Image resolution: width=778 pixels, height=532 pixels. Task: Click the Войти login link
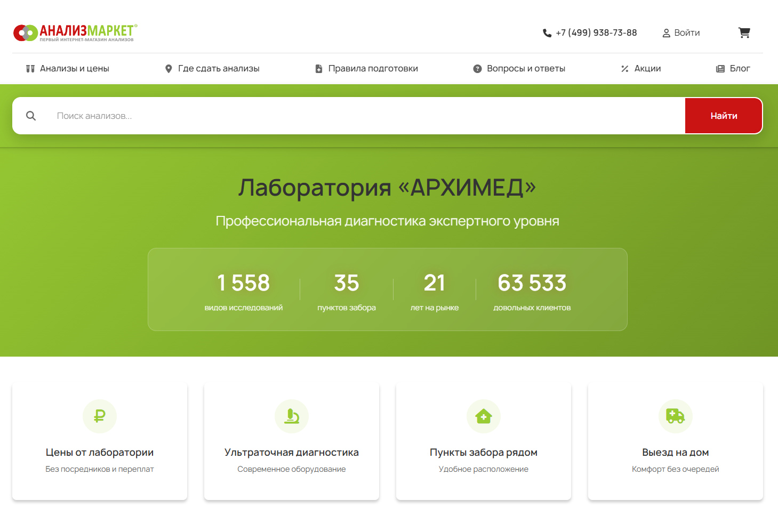click(681, 33)
